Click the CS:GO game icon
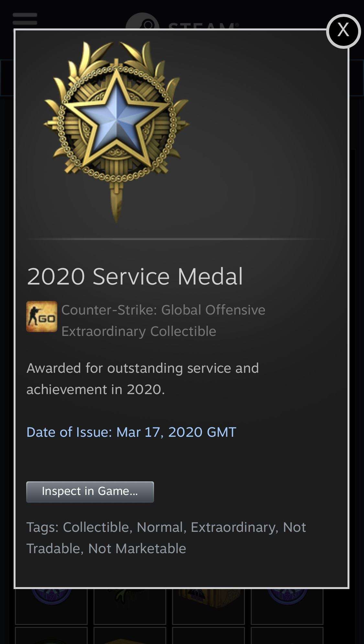 click(x=42, y=317)
